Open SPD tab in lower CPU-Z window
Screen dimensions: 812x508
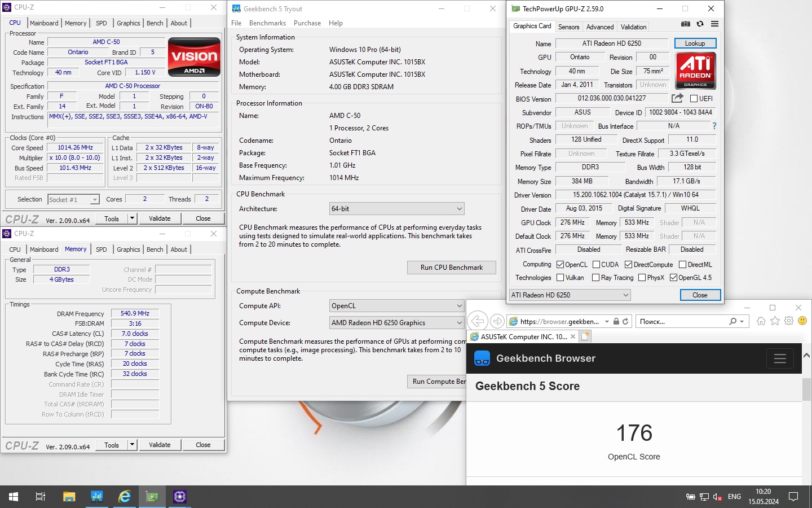101,249
